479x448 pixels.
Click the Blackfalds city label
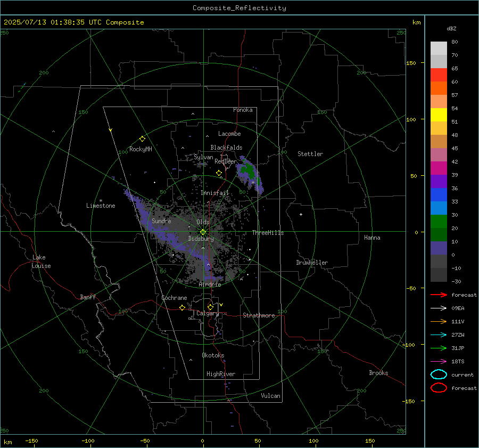(226, 148)
